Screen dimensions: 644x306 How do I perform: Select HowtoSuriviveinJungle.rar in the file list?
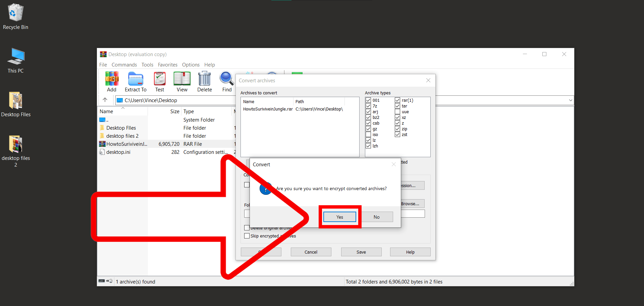pyautogui.click(x=126, y=144)
